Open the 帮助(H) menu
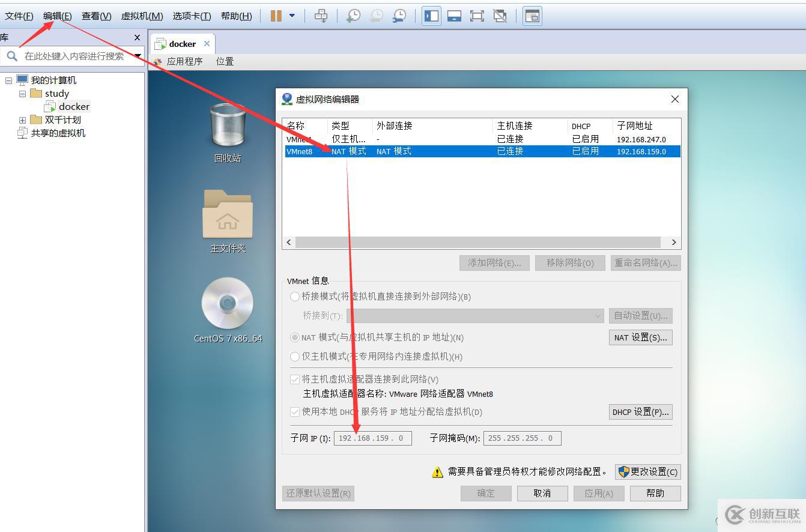Screen dimensions: 806x532 click(x=236, y=16)
